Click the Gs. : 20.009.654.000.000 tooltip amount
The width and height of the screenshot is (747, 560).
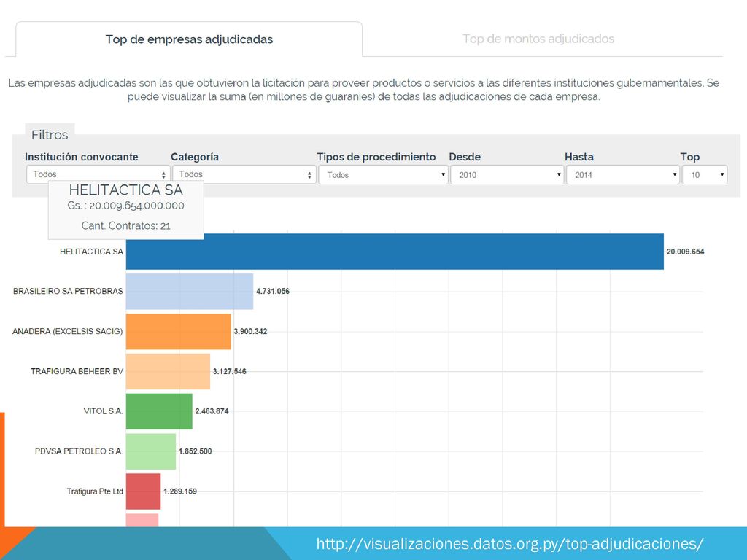click(125, 206)
